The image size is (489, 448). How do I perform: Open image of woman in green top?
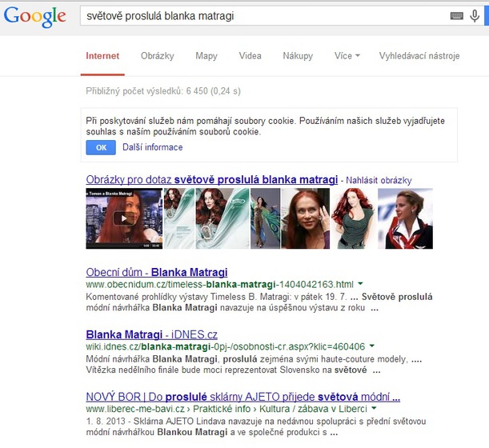[354, 218]
